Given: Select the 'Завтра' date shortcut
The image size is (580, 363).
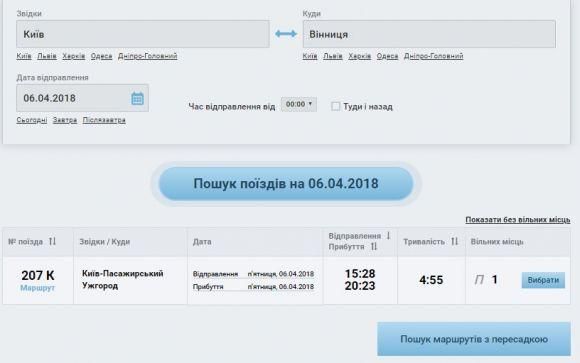Looking at the screenshot, I should [x=65, y=120].
